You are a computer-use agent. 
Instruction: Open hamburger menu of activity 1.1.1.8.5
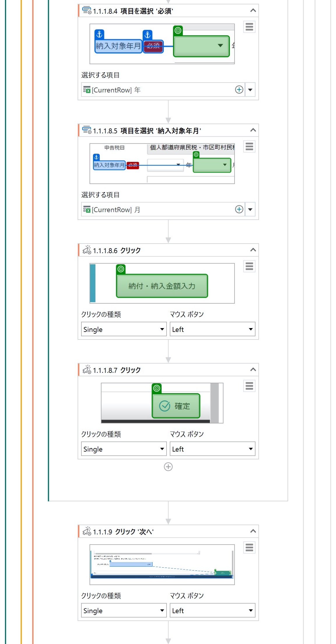[249, 146]
